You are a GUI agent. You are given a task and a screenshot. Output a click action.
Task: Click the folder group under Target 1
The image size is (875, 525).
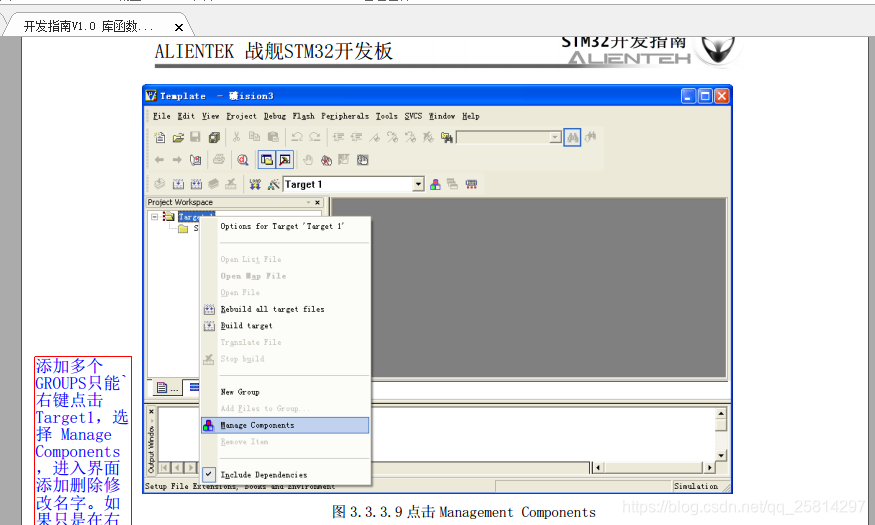tap(184, 228)
